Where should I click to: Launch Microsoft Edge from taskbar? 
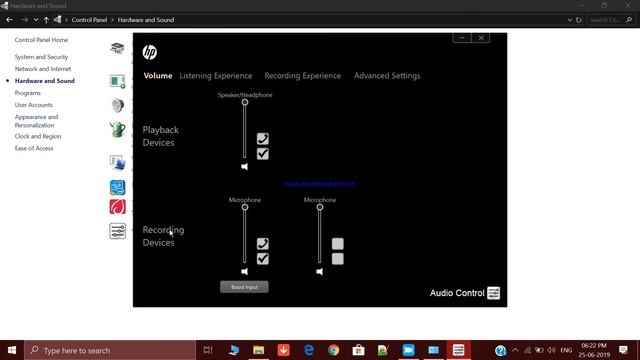[x=309, y=350]
